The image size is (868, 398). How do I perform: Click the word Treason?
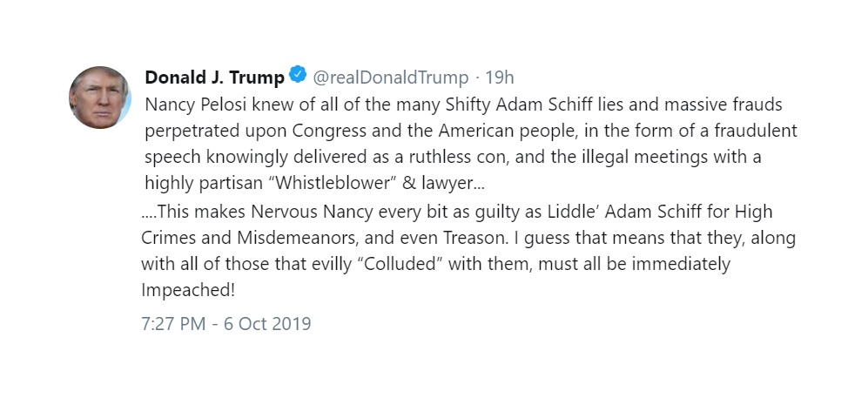coord(475,238)
